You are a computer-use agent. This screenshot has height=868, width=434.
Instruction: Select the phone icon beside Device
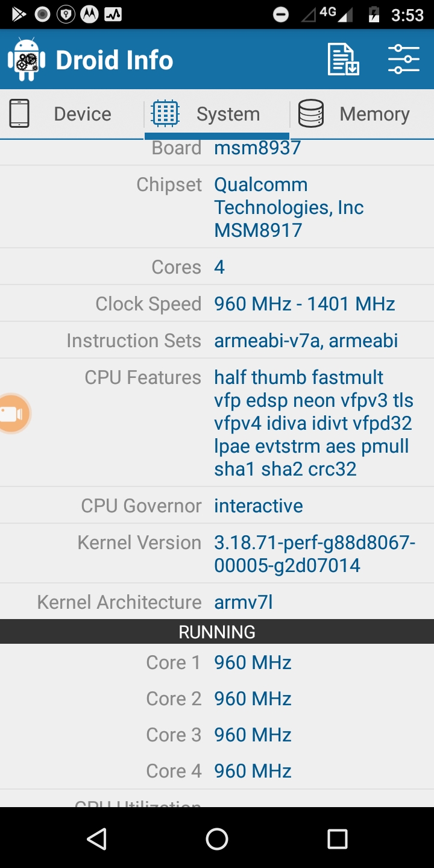click(20, 113)
